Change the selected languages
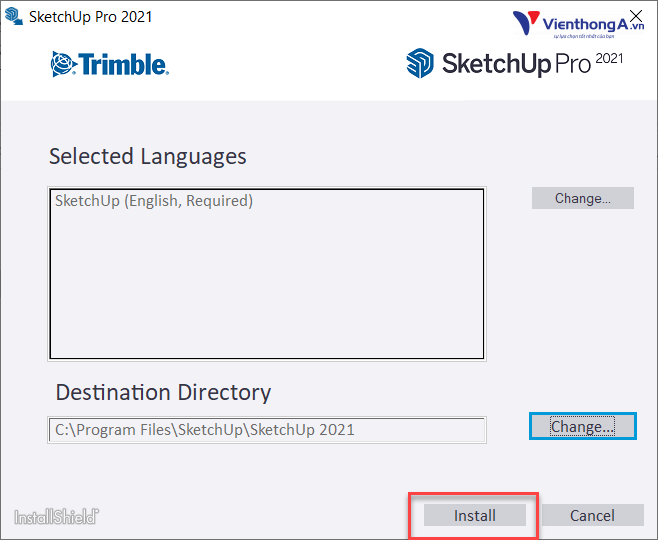 coord(582,198)
